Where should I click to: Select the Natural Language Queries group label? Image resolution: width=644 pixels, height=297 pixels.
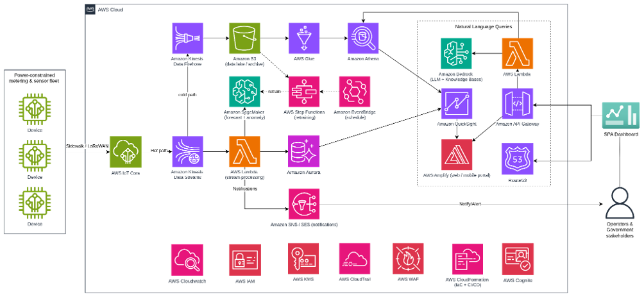pyautogui.click(x=484, y=26)
